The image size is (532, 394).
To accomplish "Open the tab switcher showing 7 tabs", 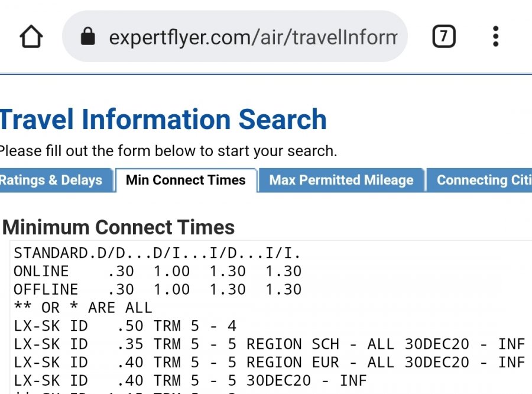I will [443, 37].
